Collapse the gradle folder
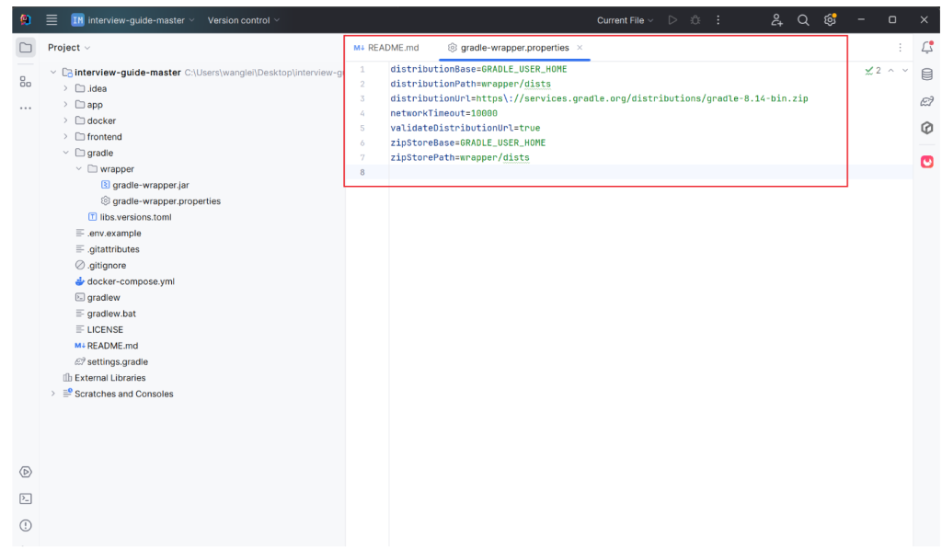This screenshot has height=560, width=942. pos(66,153)
